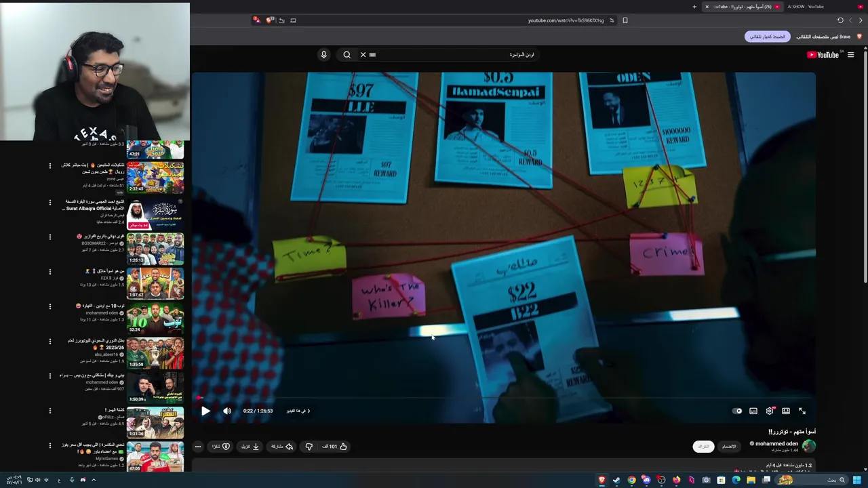This screenshot has width=868, height=488.
Task: Open the mohammed oden channel avatar
Action: pyautogui.click(x=808, y=446)
